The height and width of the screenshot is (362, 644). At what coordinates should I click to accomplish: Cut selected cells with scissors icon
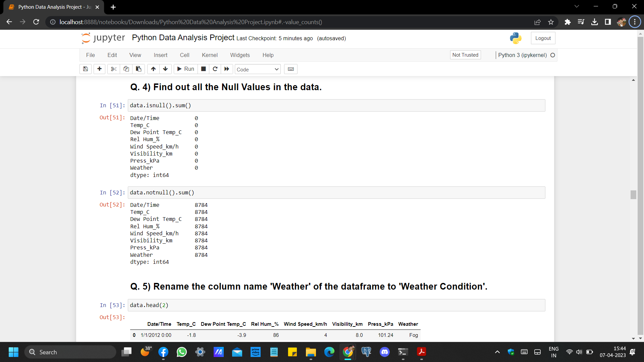tap(114, 69)
